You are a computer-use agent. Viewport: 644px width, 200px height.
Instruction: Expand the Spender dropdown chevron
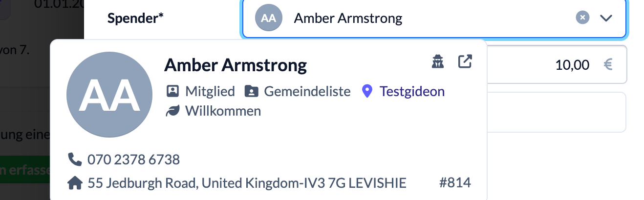(606, 18)
